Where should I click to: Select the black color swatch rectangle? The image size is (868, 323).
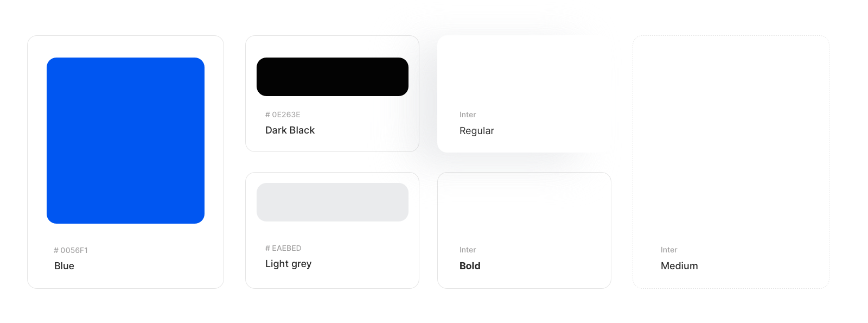pyautogui.click(x=332, y=77)
